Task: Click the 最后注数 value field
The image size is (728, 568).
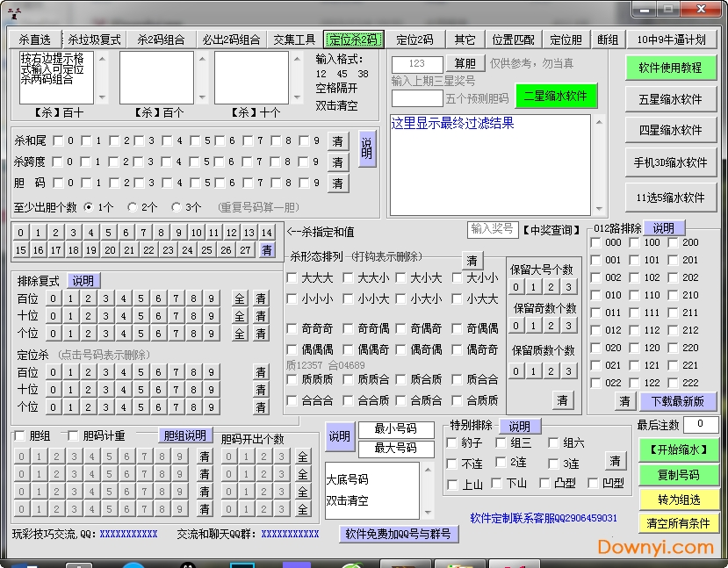Action: click(700, 424)
